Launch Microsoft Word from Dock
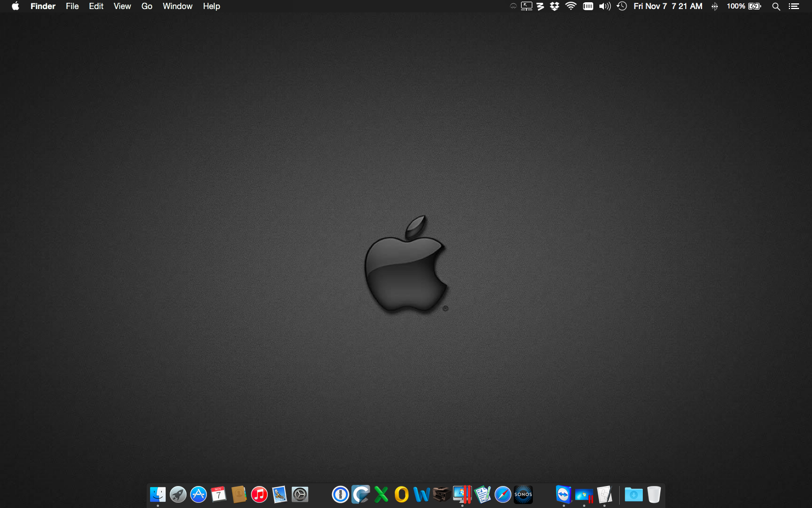Viewport: 812px width, 508px height. pyautogui.click(x=422, y=494)
